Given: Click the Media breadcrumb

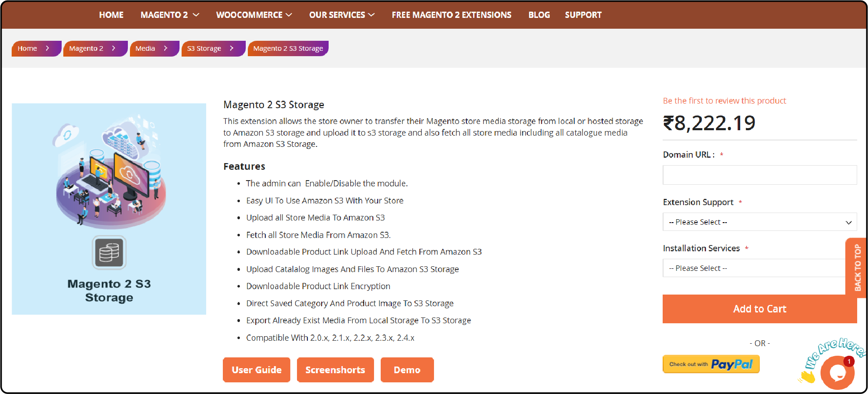Looking at the screenshot, I should pyautogui.click(x=154, y=48).
